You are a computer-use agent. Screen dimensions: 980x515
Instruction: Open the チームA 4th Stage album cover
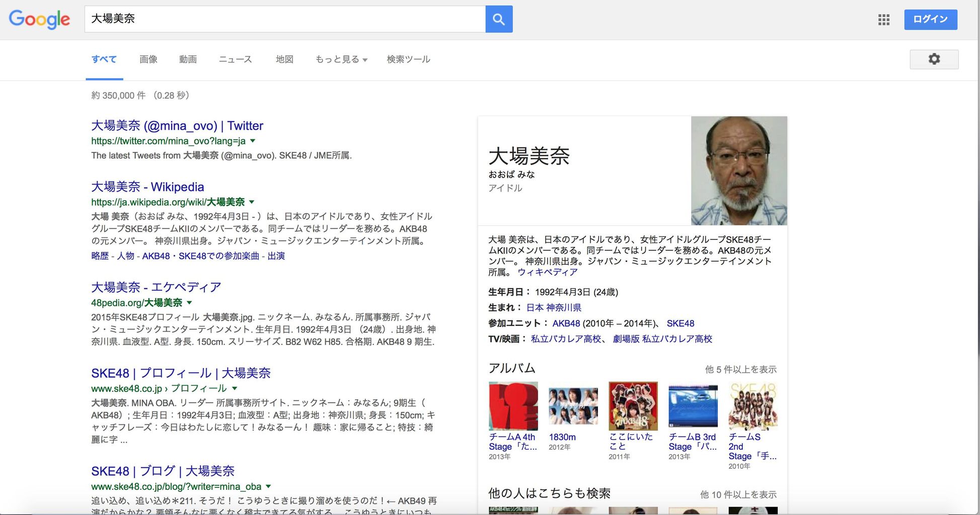[x=513, y=406]
